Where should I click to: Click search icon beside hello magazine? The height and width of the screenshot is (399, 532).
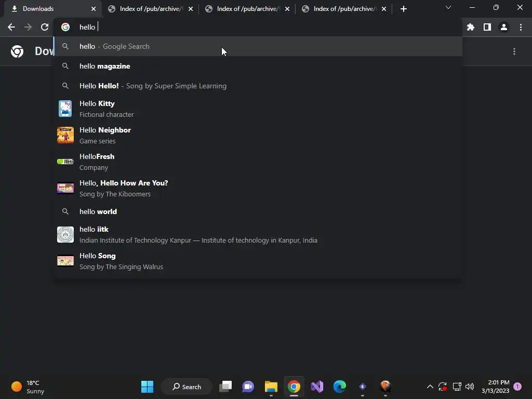click(65, 66)
